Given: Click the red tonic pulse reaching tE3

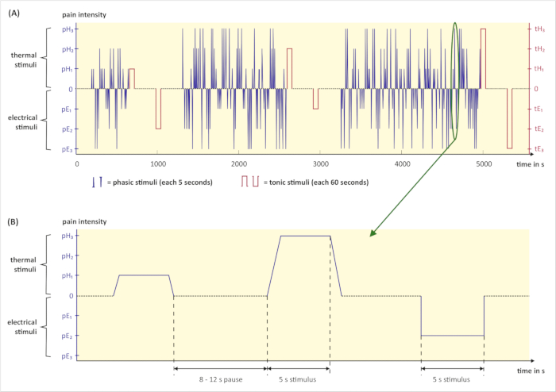Looking at the screenshot, I should pyautogui.click(x=510, y=118).
